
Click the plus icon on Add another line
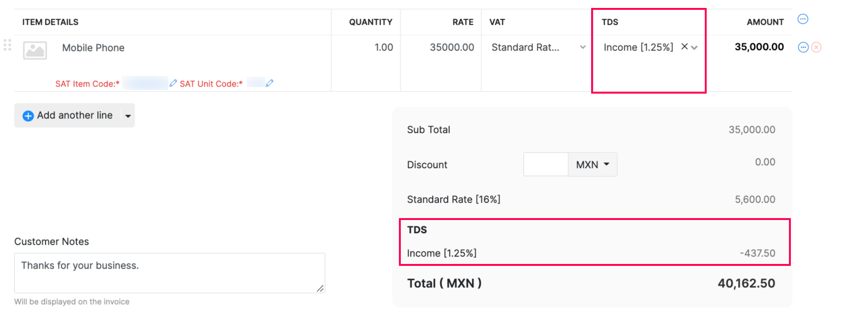28,115
